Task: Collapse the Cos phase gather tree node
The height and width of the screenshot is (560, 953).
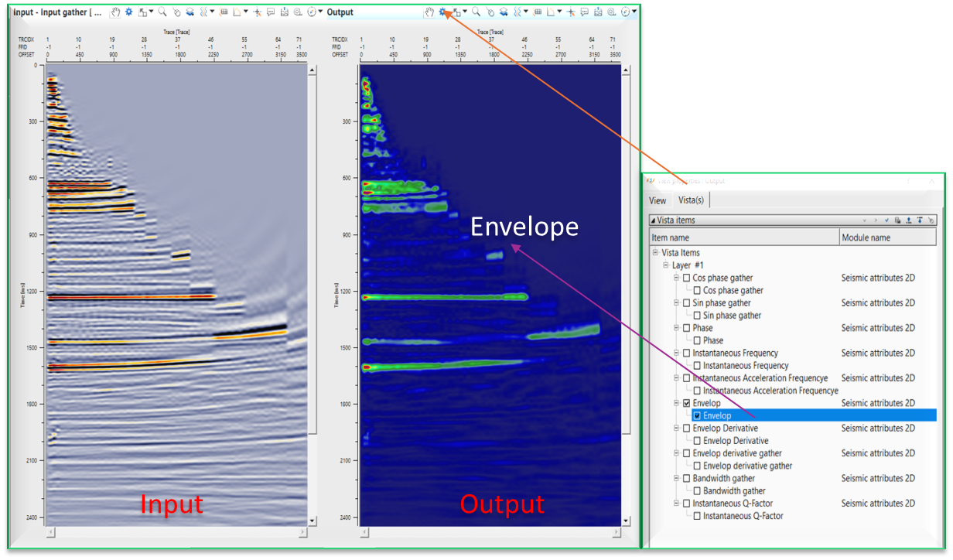Action: coord(676,278)
